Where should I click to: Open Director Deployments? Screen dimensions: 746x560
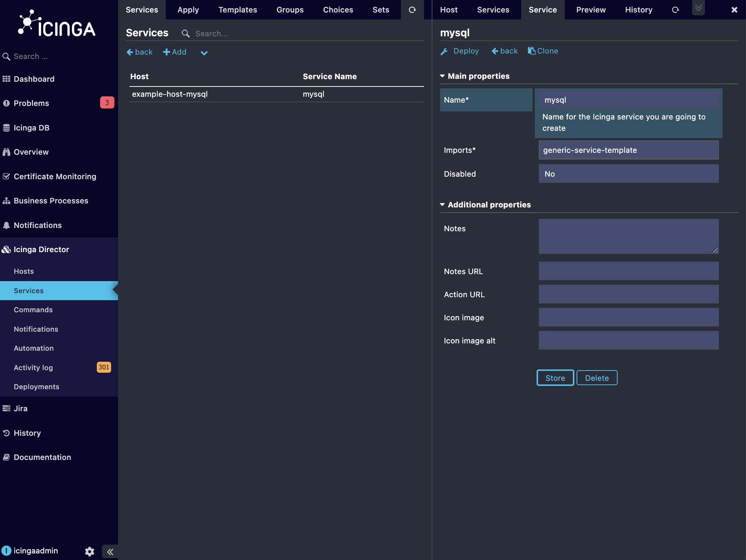pos(36,387)
